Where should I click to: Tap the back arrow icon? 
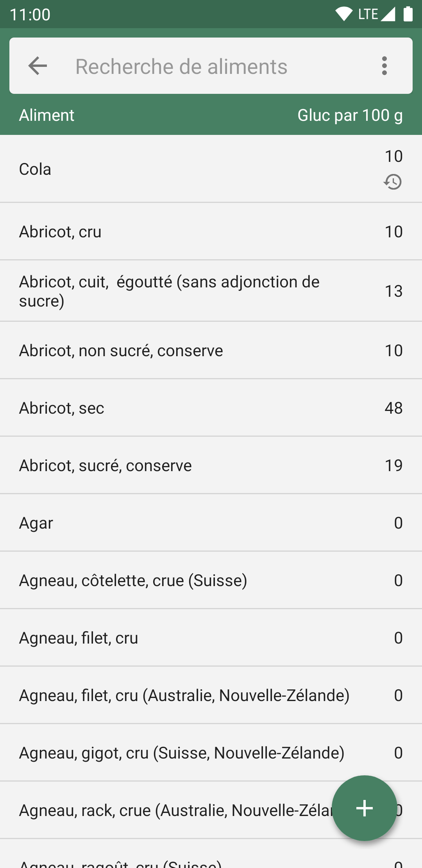click(x=38, y=66)
